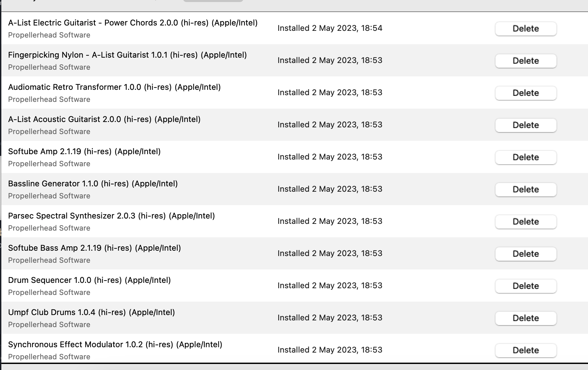Image resolution: width=588 pixels, height=370 pixels.
Task: Click Propellerhead Software under Parsec Spectral Synthesizer
Action: click(x=49, y=228)
